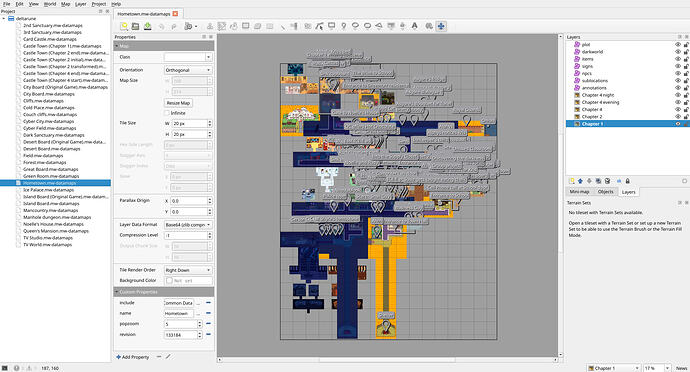
Task: Click the edit-property pencil icon
Action: tap(168, 357)
